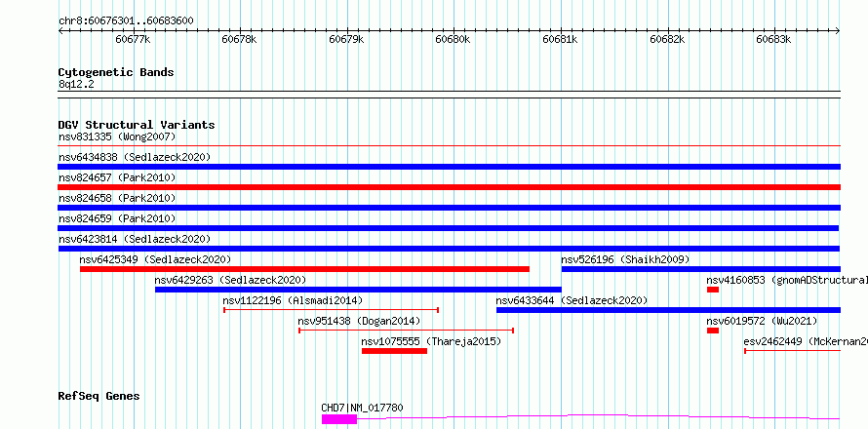Click blue bar of nsv6429263
The height and width of the screenshot is (429, 868).
358,290
